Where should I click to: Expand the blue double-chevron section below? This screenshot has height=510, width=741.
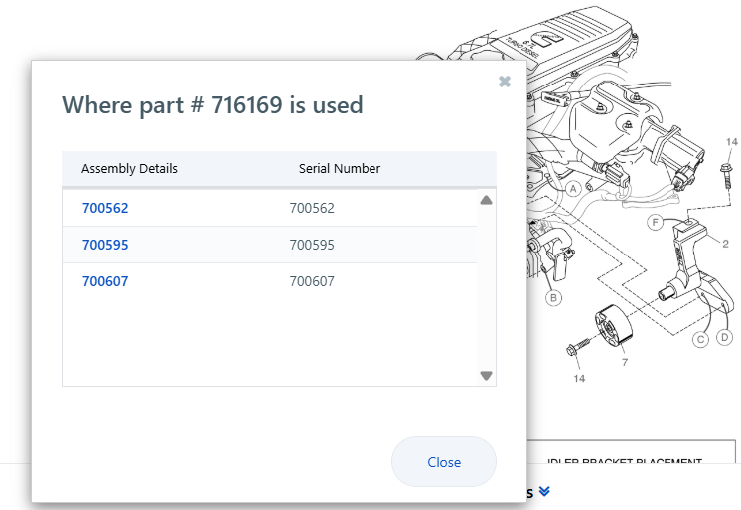tap(543, 492)
